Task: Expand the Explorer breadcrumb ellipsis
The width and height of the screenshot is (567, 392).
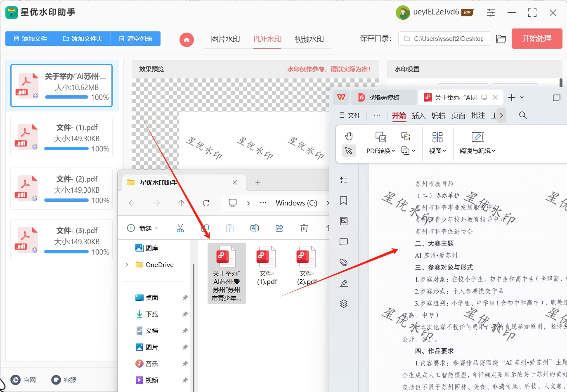Action: click(x=263, y=203)
